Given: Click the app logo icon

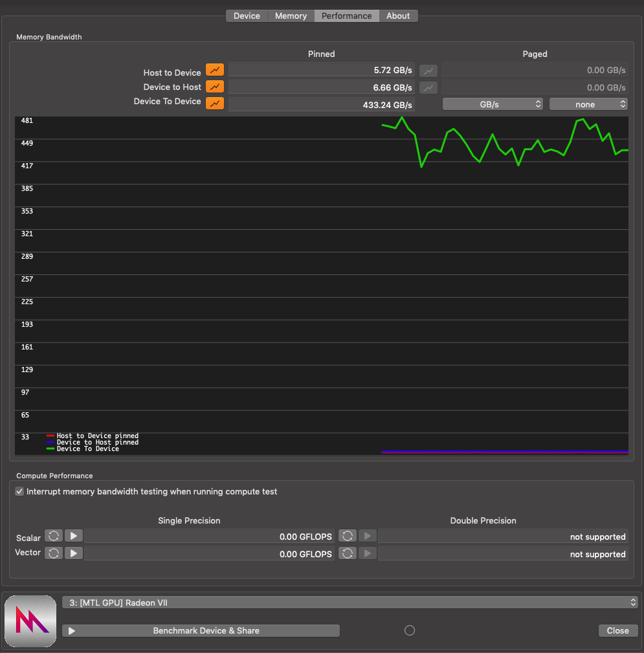Looking at the screenshot, I should [30, 621].
